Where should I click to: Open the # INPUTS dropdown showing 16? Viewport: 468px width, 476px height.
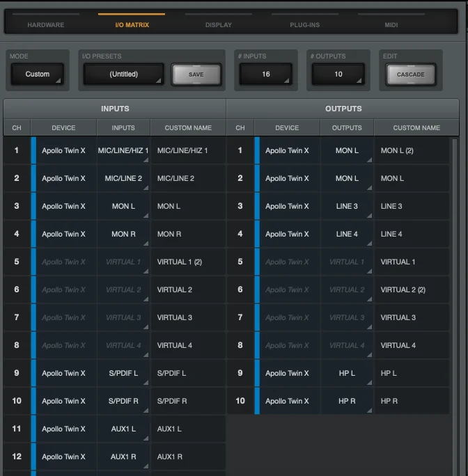(266, 74)
